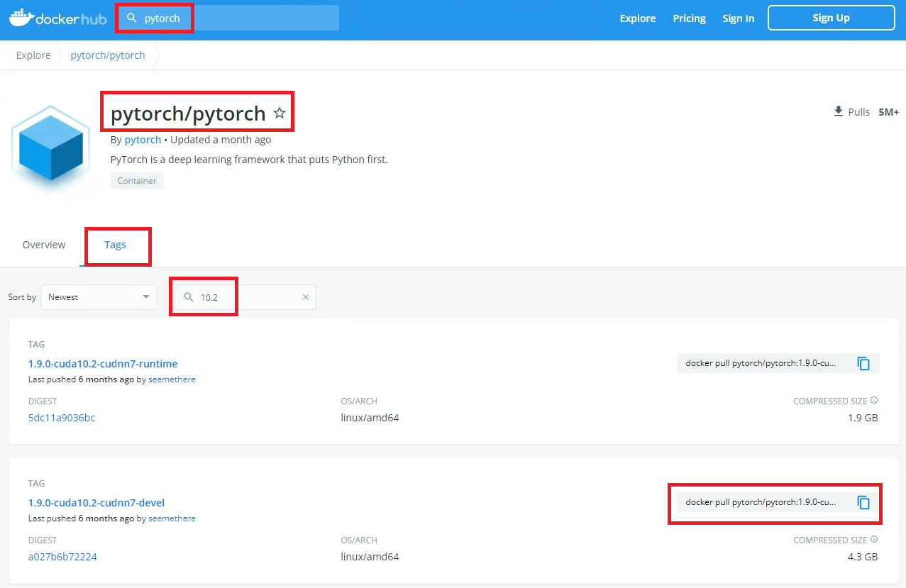Open tag 1.9.0-cuda10.2-cudnn7-runtime
The width and height of the screenshot is (906, 588).
pyautogui.click(x=103, y=364)
